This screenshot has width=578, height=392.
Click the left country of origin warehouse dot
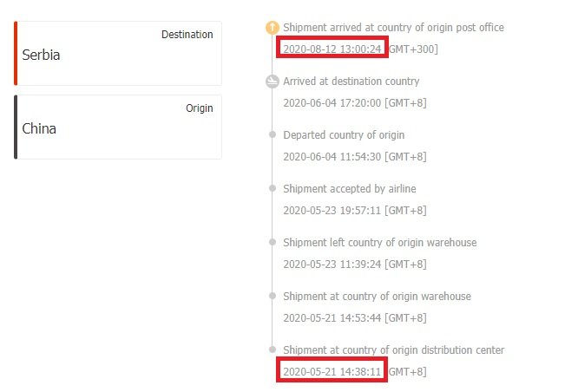pyautogui.click(x=273, y=243)
